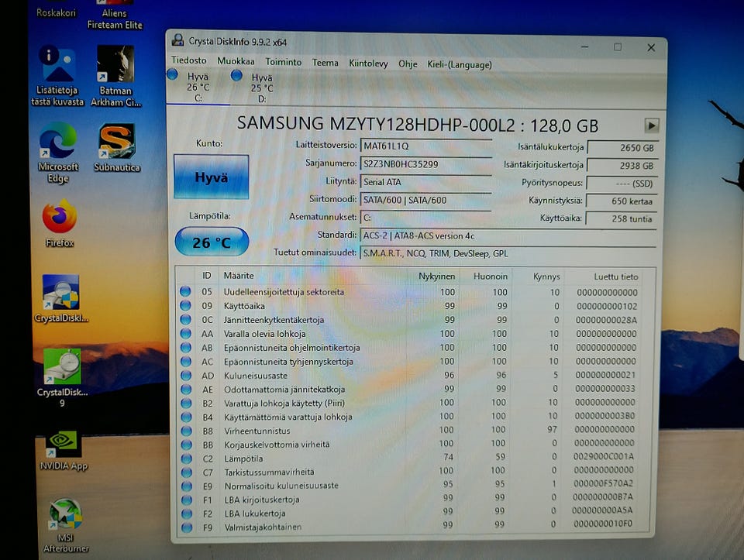The height and width of the screenshot is (560, 744).
Task: Open the Teema menu
Action: point(325,63)
